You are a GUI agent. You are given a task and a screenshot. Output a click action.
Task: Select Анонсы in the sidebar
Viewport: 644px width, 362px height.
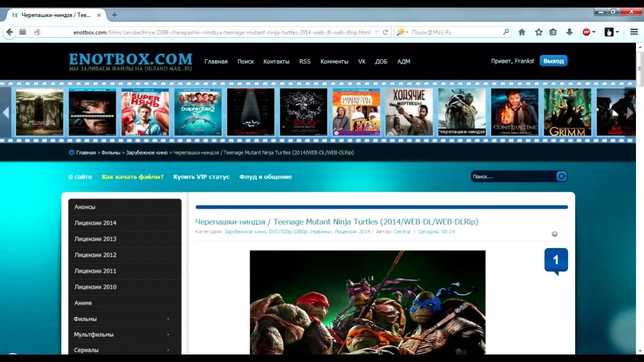(x=125, y=207)
